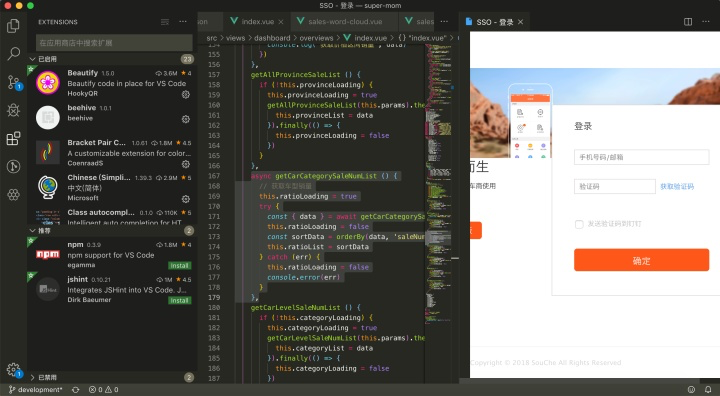Focus the extension marketplace search box
This screenshot has width=720, height=396.
pyautogui.click(x=114, y=43)
